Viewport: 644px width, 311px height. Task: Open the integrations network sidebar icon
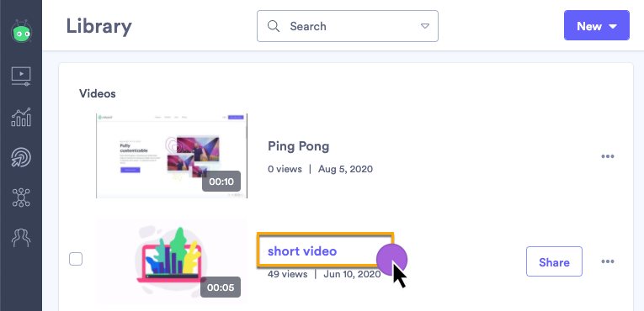click(x=21, y=198)
